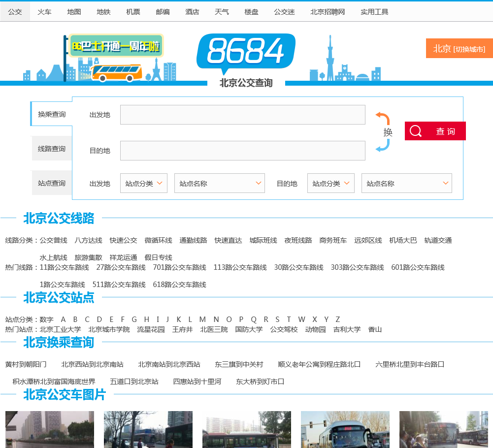Open station category letter A
The image size is (493, 448).
coord(63,320)
